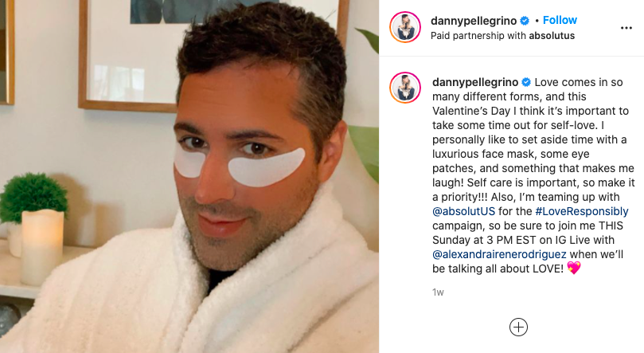Viewport: 644px width, 353px height.
Task: Click the green topiary plant in the photo
Action: 32,198
